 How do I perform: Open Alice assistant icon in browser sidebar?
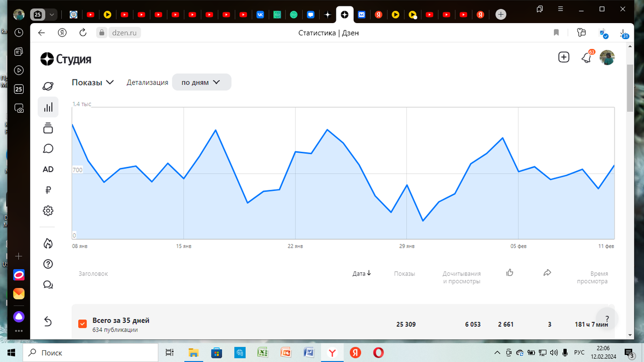[19, 316]
